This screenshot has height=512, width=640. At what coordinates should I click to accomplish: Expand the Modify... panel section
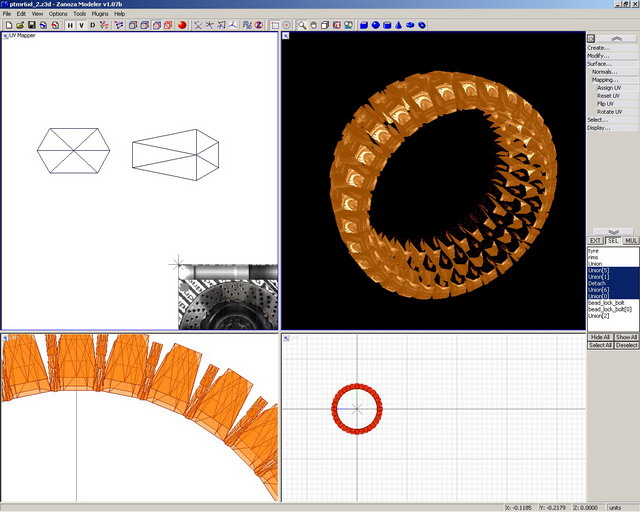(x=598, y=55)
